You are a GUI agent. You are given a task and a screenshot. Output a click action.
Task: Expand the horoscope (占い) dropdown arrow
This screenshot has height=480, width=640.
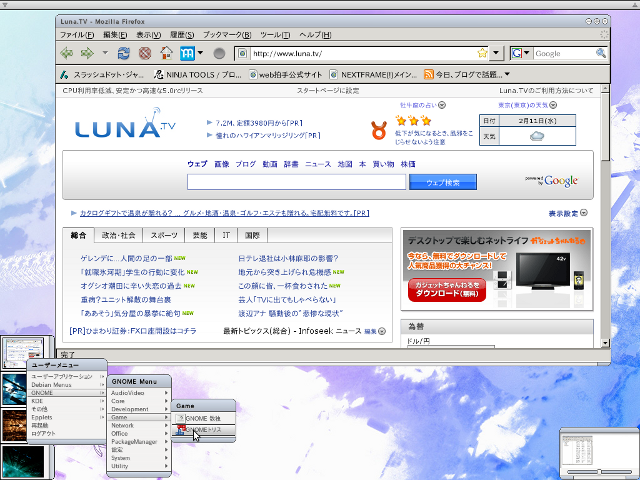click(442, 105)
